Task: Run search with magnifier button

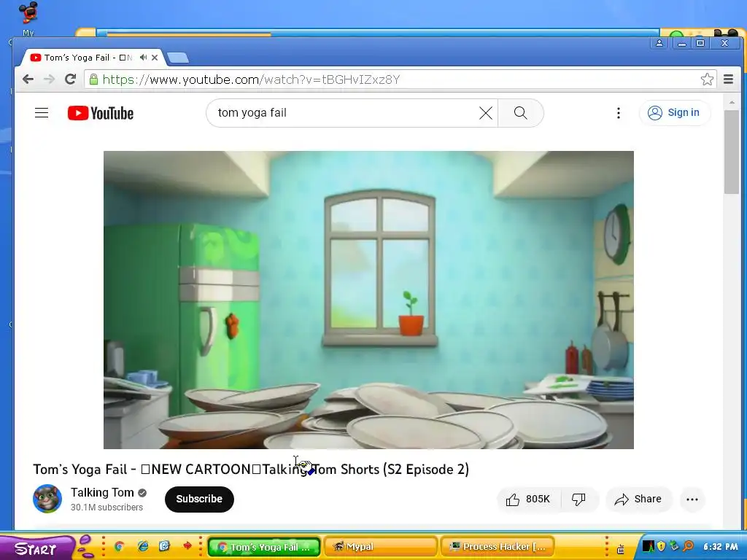Action: tap(521, 113)
